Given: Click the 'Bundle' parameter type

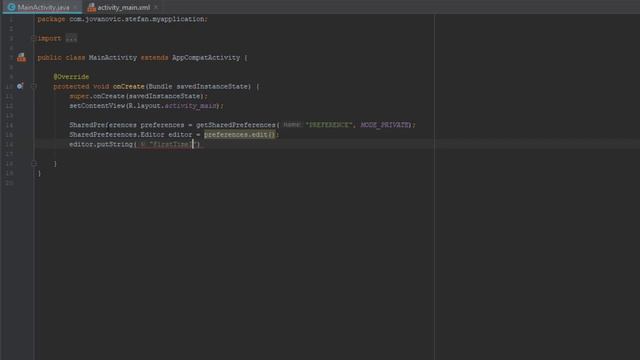Looking at the screenshot, I should (x=160, y=87).
